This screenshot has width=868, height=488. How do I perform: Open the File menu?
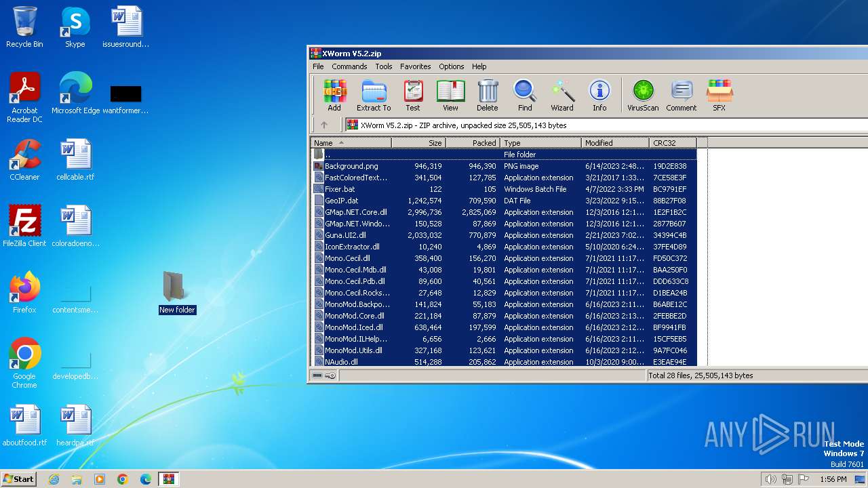[x=318, y=66]
